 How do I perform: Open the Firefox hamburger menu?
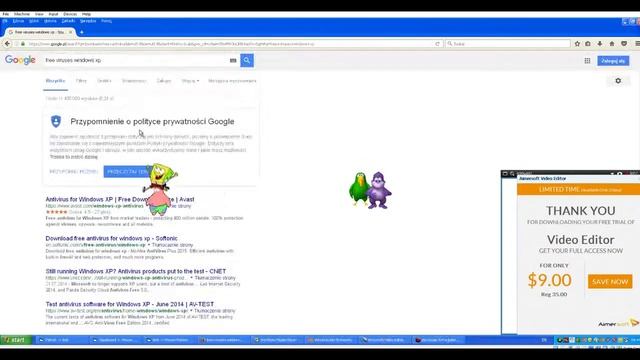[637, 44]
